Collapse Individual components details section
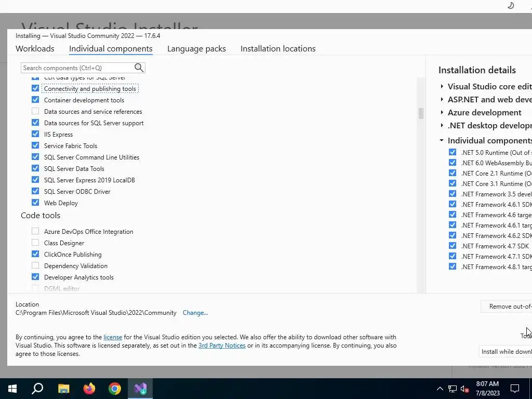 442,140
